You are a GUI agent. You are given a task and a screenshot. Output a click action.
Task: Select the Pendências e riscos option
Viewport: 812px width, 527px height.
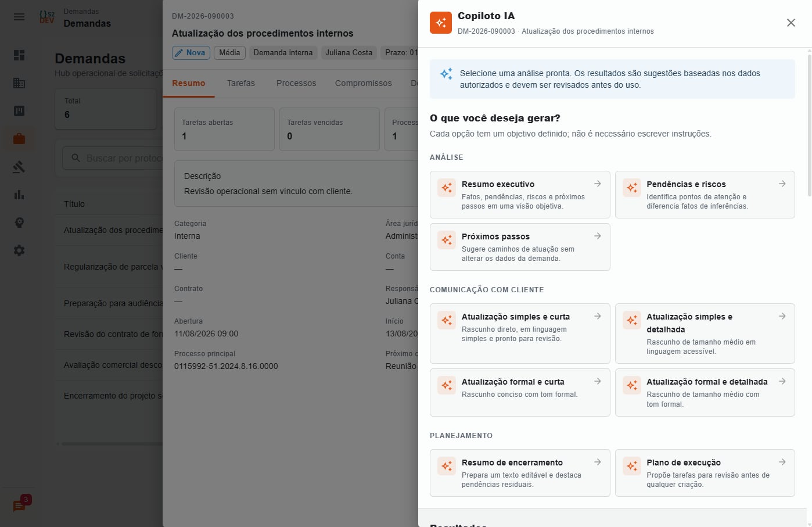tap(705, 195)
